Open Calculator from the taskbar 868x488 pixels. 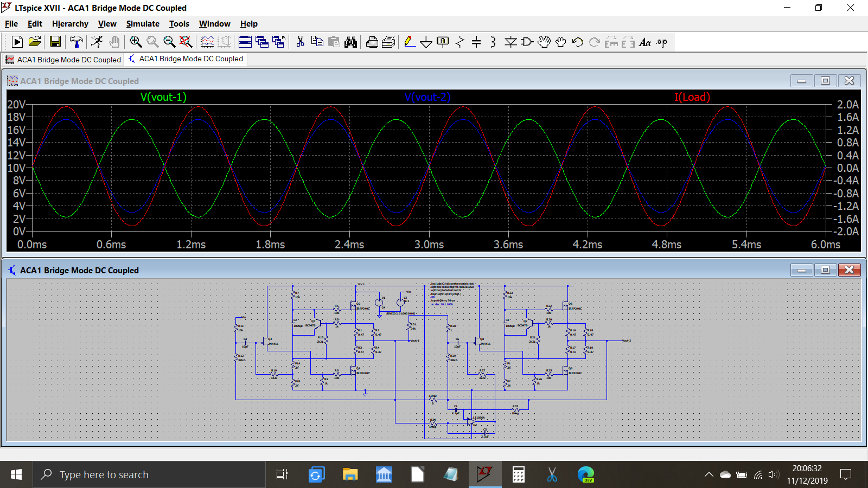coord(519,474)
